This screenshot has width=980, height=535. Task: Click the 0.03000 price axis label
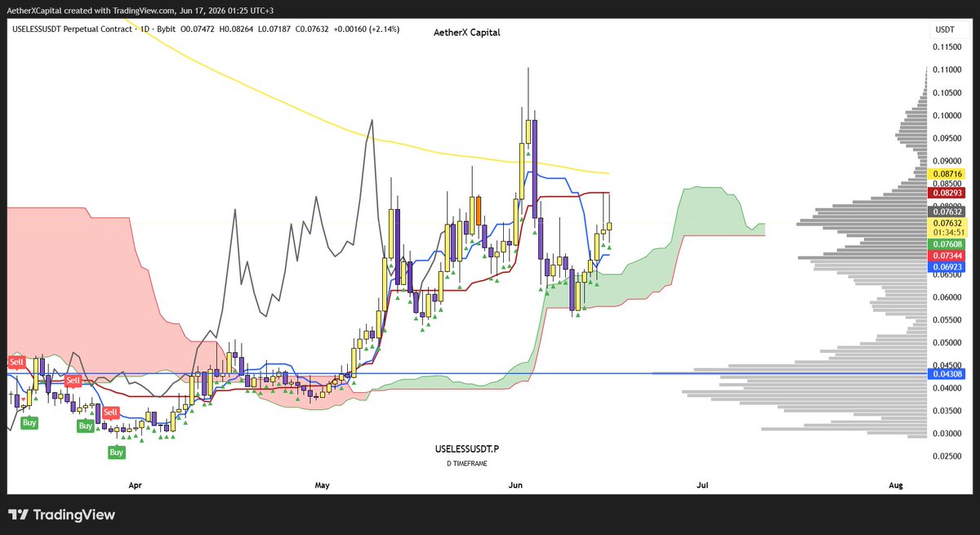coord(948,434)
